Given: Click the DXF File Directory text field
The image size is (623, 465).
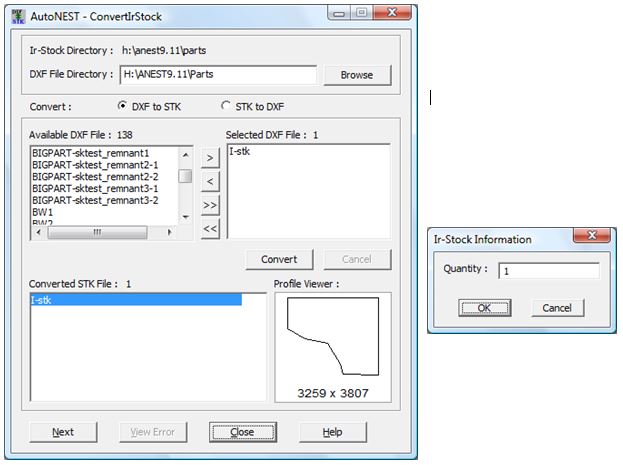Looking at the screenshot, I should point(217,75).
